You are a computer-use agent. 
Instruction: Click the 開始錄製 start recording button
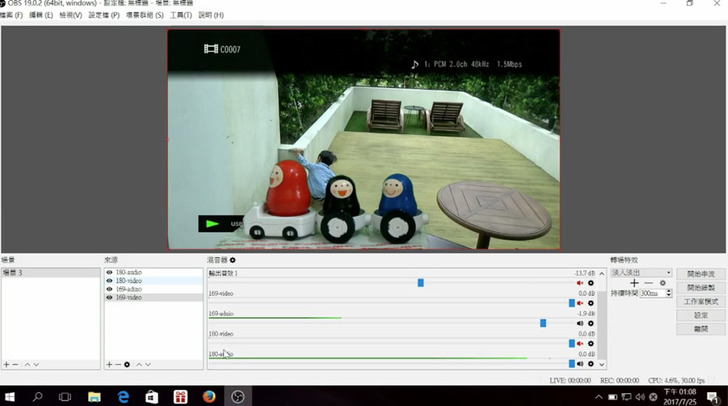[x=701, y=288]
